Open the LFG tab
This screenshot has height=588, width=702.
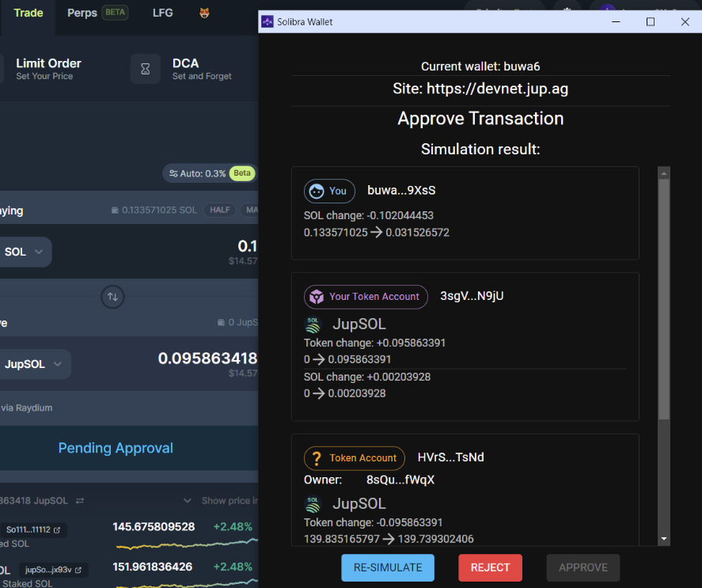tap(162, 13)
